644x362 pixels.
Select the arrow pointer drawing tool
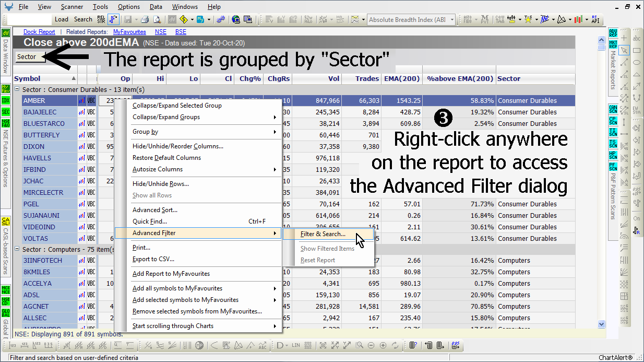pyautogui.click(x=624, y=50)
